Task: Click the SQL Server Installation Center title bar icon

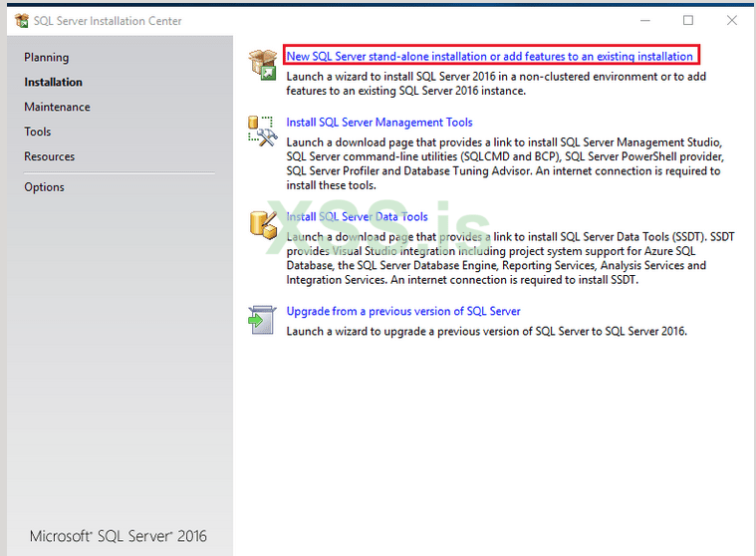Action: pyautogui.click(x=22, y=21)
